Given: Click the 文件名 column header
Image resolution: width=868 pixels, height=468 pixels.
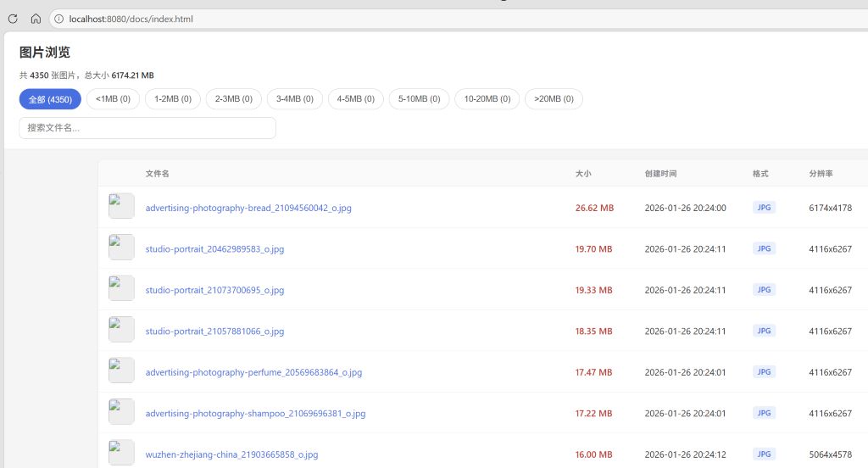Looking at the screenshot, I should (x=157, y=173).
